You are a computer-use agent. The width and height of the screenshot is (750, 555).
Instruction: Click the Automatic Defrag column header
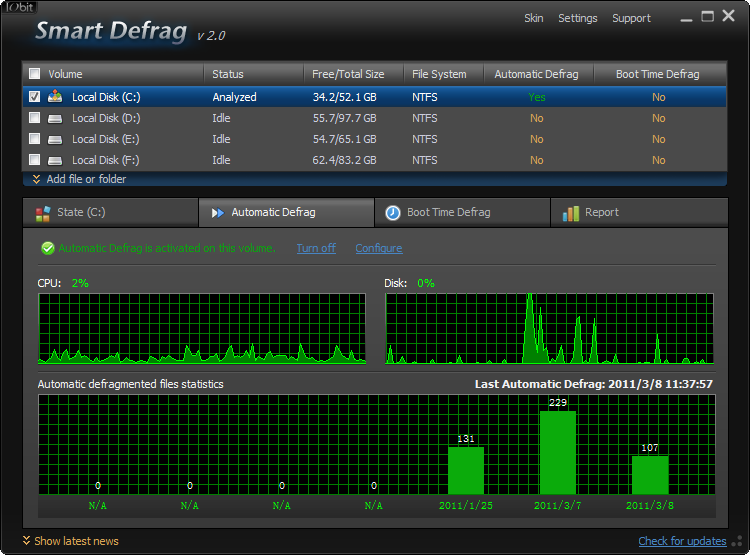[539, 74]
